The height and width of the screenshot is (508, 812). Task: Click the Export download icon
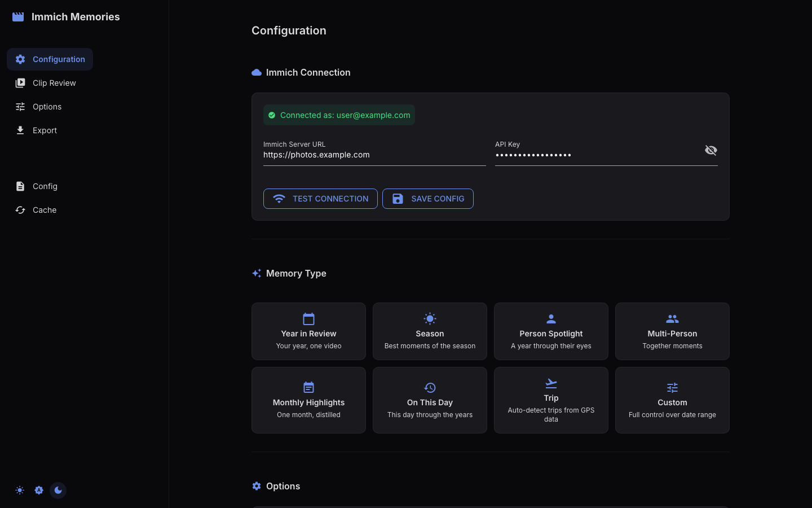tap(20, 130)
